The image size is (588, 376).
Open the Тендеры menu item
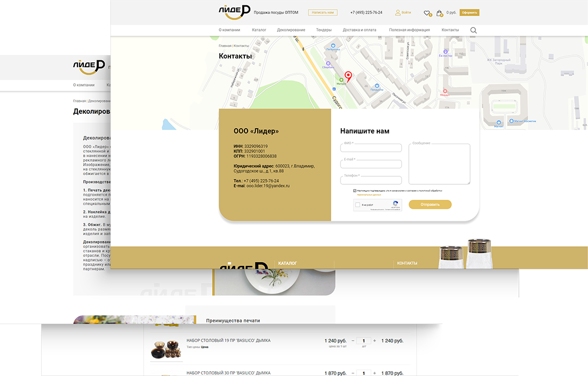click(x=324, y=30)
